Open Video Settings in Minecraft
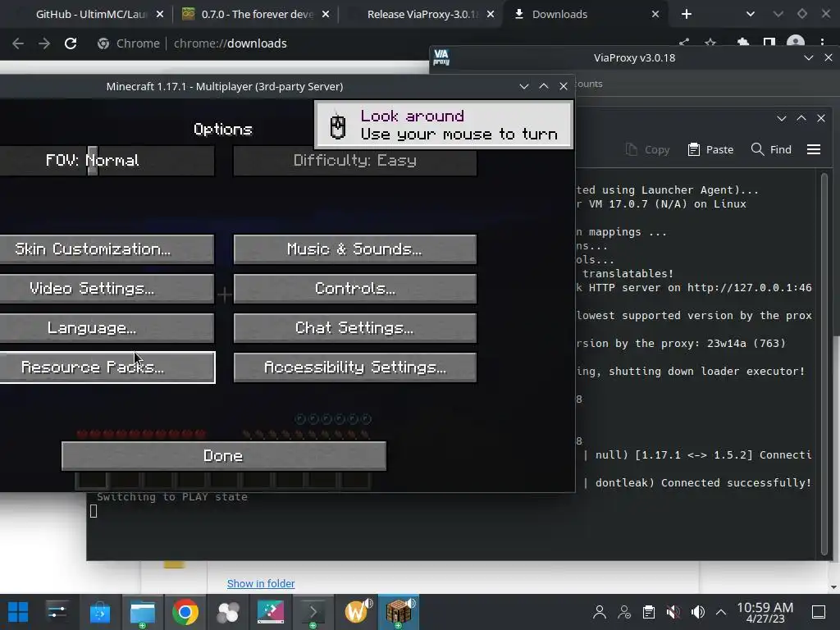 pos(107,289)
